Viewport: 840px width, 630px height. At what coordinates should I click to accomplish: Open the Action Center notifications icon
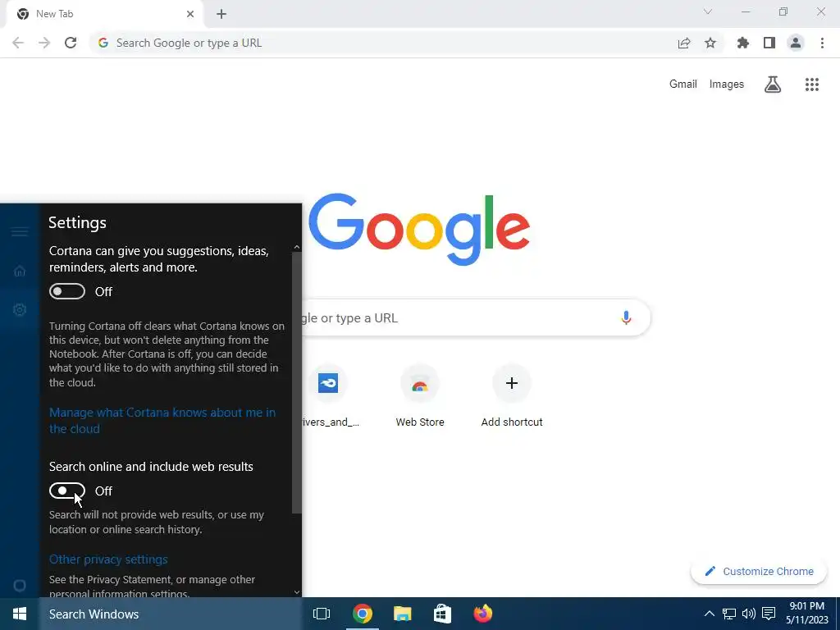[x=769, y=614]
